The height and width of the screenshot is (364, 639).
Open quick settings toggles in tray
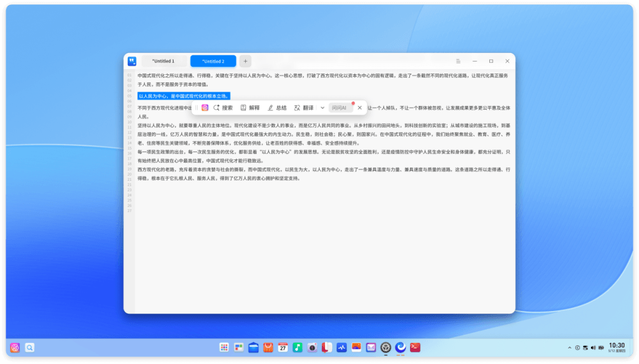(585, 348)
